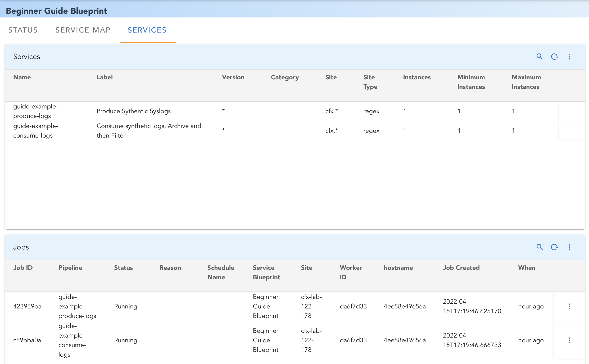
Task: Refresh the Services table
Action: [x=554, y=57]
